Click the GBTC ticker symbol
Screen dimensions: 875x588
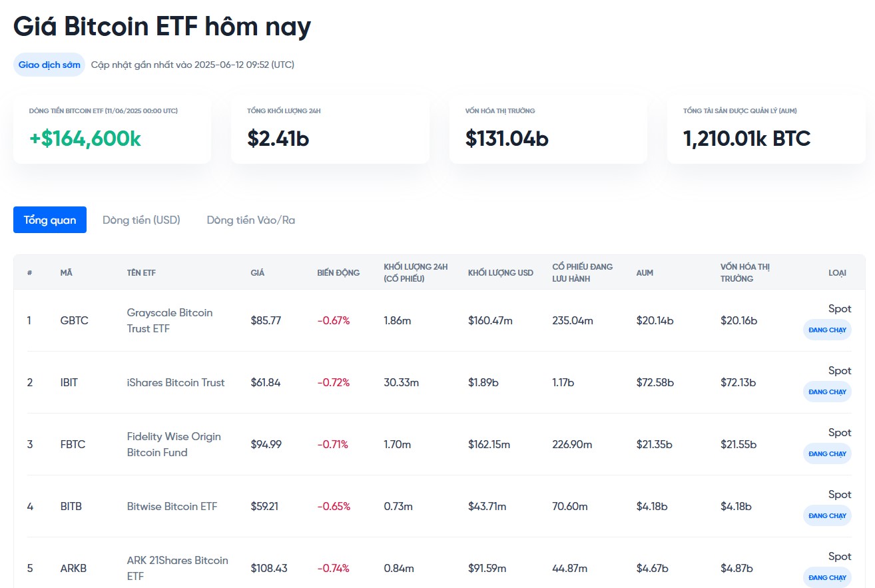pyautogui.click(x=74, y=320)
